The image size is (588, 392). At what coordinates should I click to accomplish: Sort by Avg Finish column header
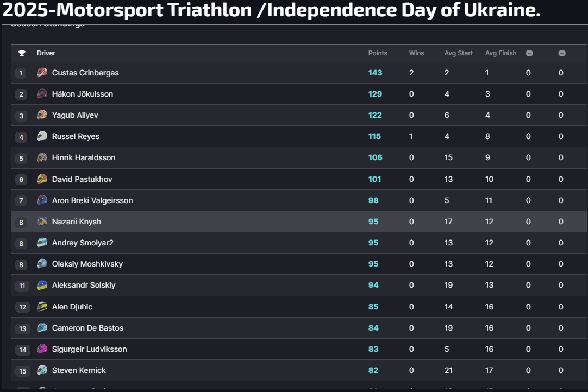501,53
